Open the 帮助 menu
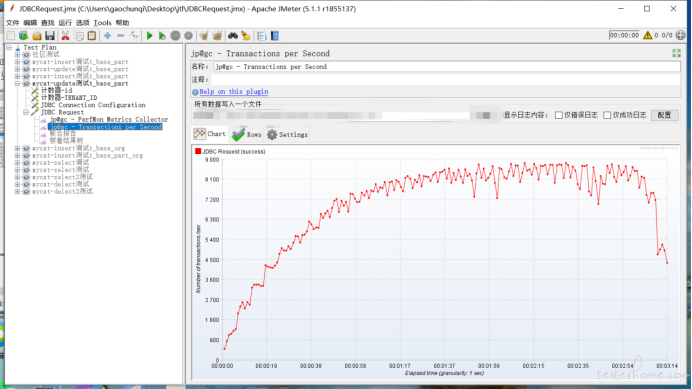This screenshot has height=389, width=692. [122, 23]
